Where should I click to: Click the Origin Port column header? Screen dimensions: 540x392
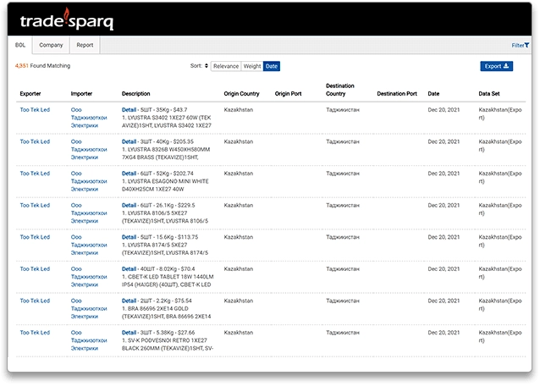289,94
